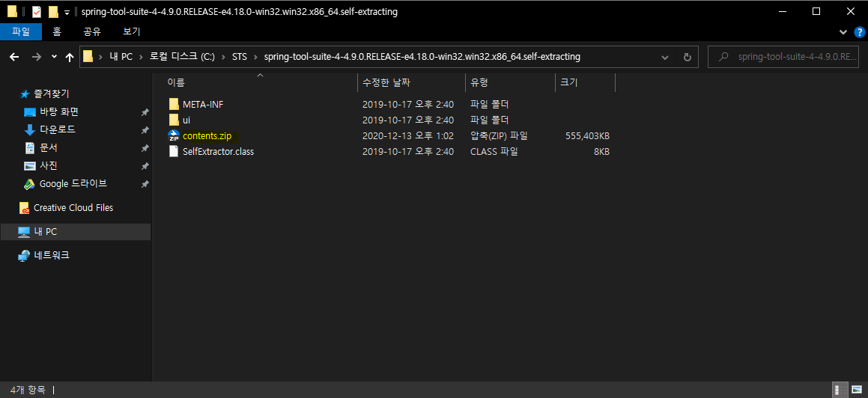868x398 pixels.
Task: Expand the ribbon with chevron
Action: (843, 32)
